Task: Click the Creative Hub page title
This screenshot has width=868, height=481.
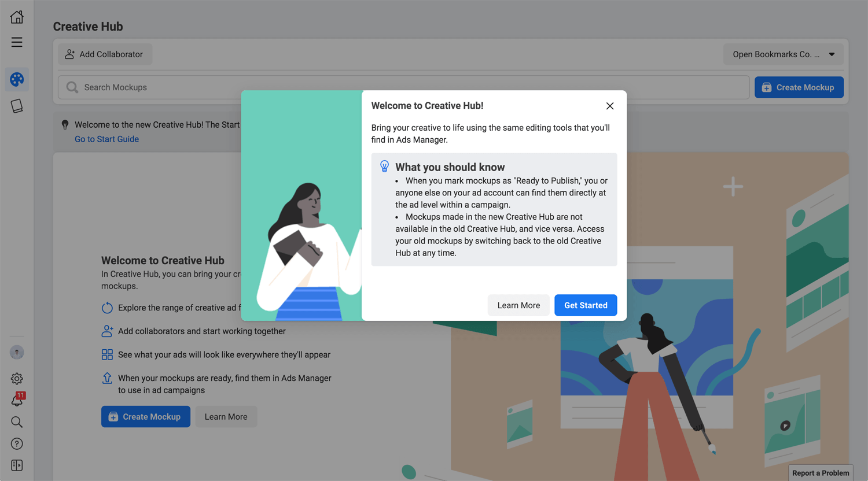Action: coord(88,27)
